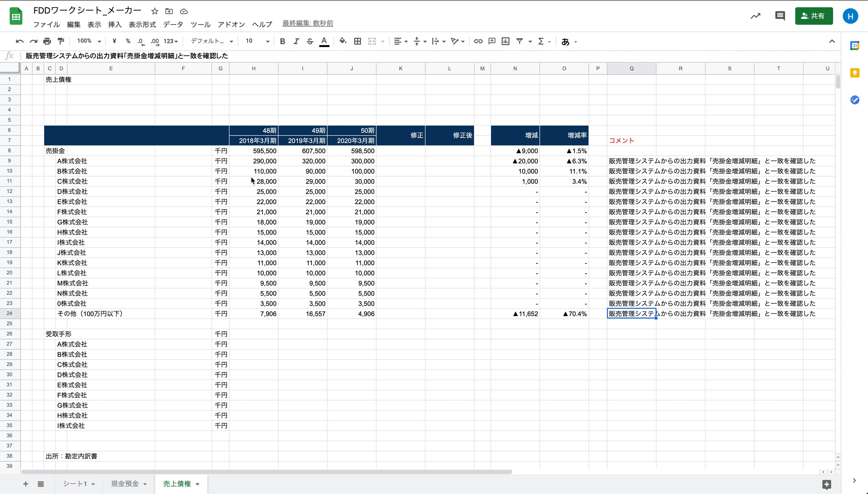The height and width of the screenshot is (494, 868).
Task: Select column Q header
Action: tap(631, 69)
